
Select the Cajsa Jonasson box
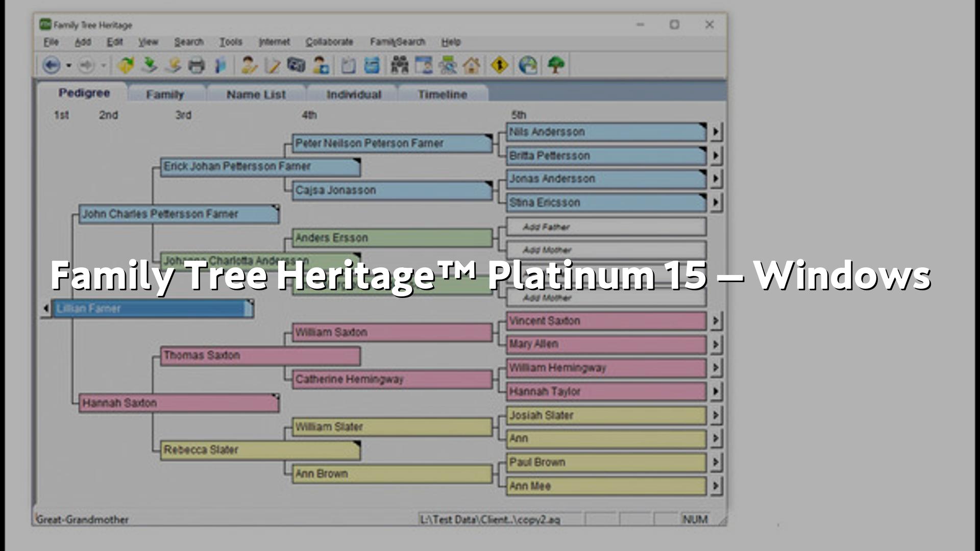point(392,190)
